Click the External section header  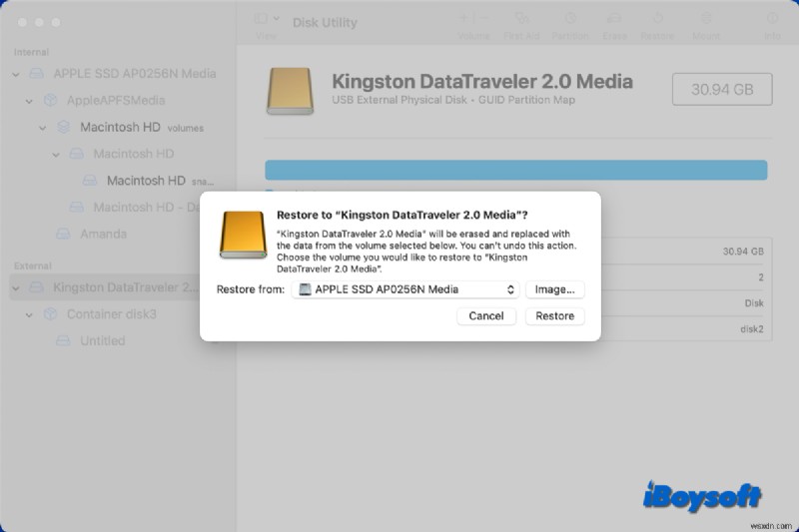[33, 266]
